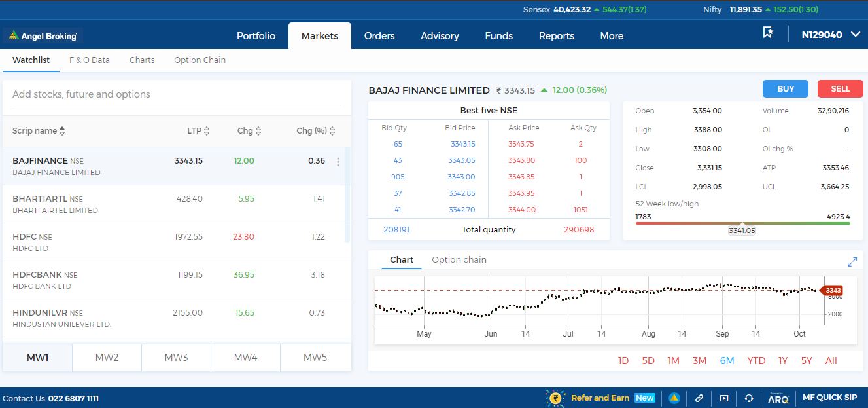Open three-dot menu for BAJFINANCE row
868x408 pixels.
point(338,162)
